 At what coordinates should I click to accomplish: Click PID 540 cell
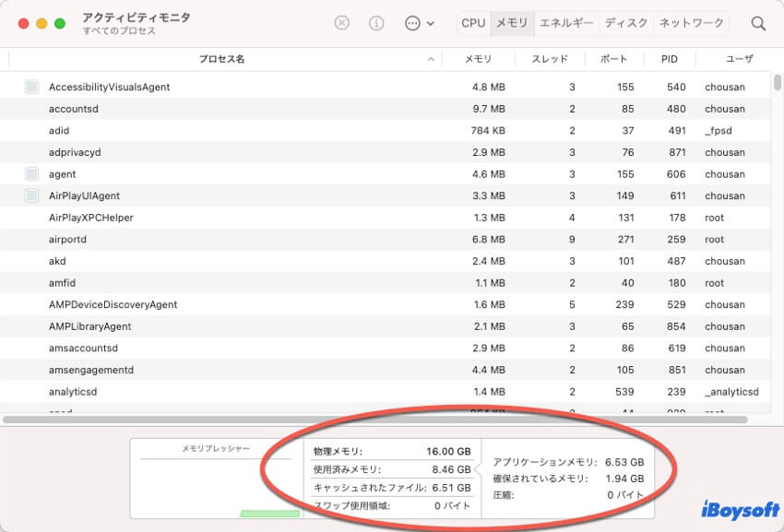676,87
